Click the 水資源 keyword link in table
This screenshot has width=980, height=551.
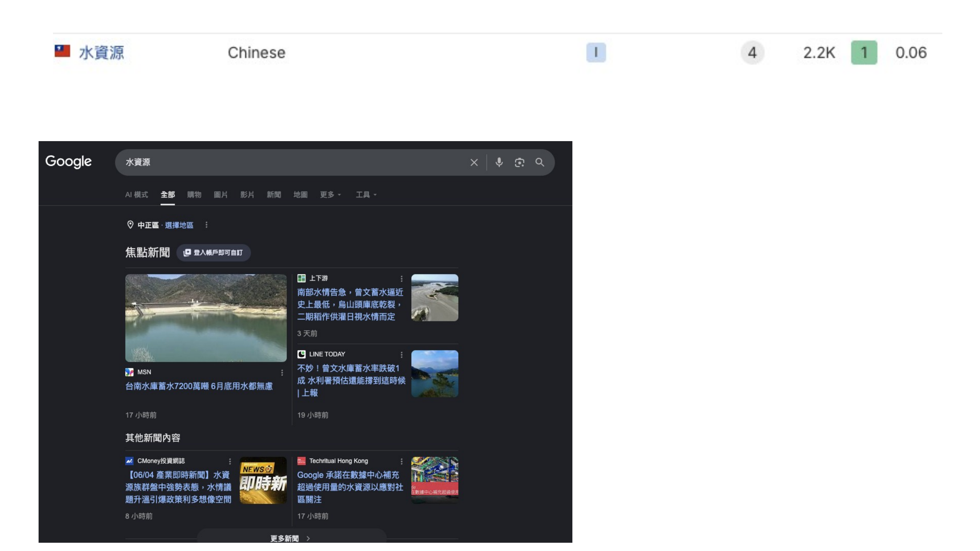[x=102, y=52]
